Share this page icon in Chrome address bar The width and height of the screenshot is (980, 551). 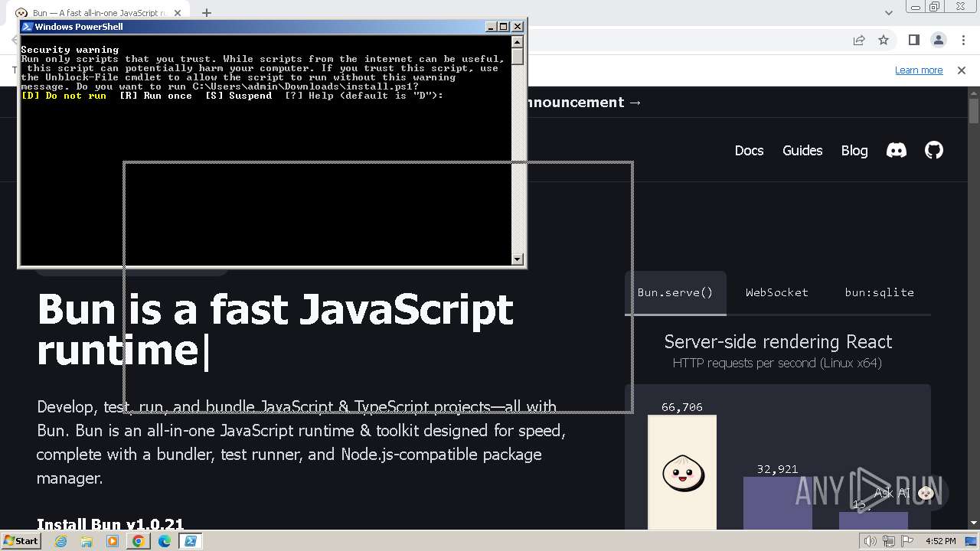click(x=859, y=40)
